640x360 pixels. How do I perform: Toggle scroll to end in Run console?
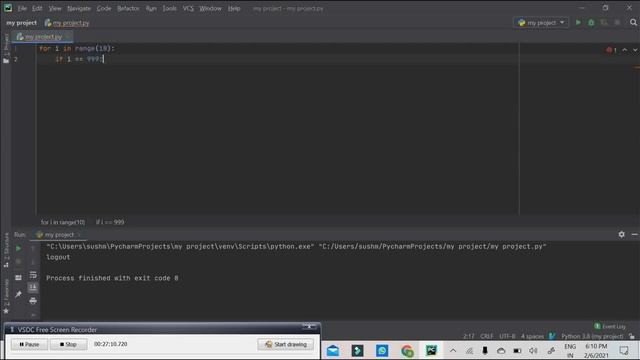point(33,288)
